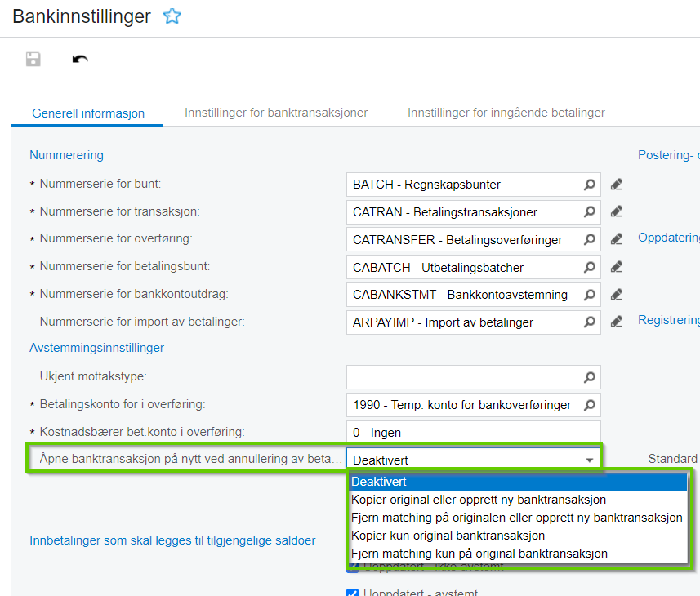Search Ukjent mottakstype with magnifier icon
The height and width of the screenshot is (596, 700).
click(589, 377)
